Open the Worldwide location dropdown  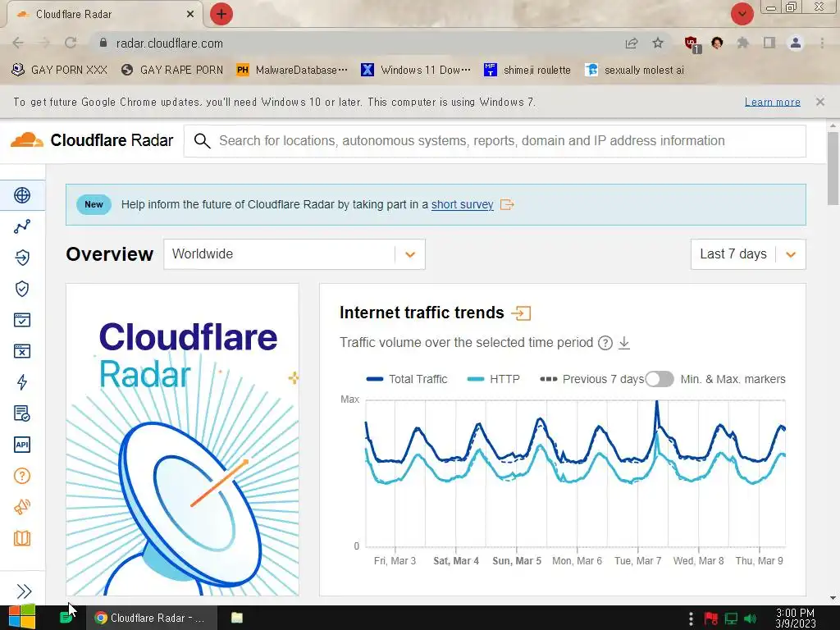point(294,254)
